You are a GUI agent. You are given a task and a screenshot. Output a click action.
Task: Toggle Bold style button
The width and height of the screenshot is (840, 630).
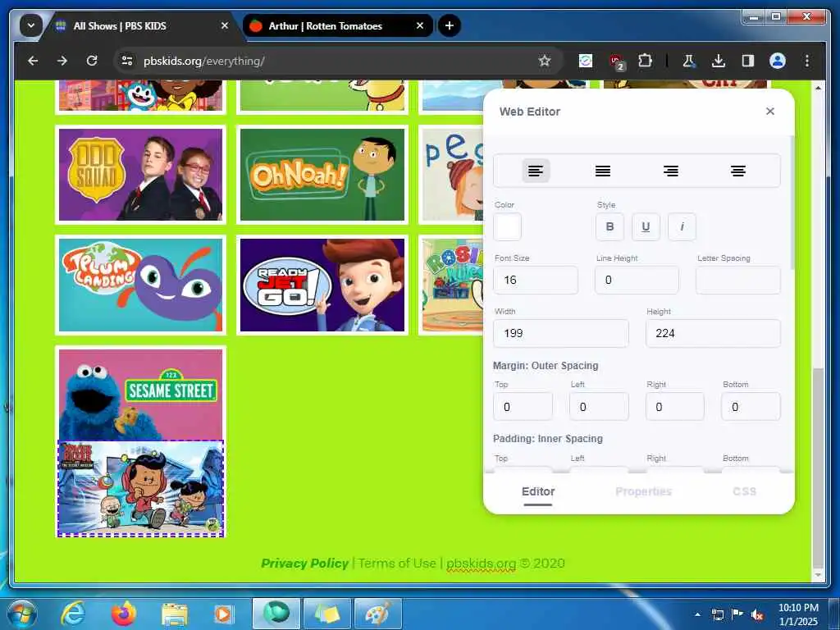(x=609, y=226)
